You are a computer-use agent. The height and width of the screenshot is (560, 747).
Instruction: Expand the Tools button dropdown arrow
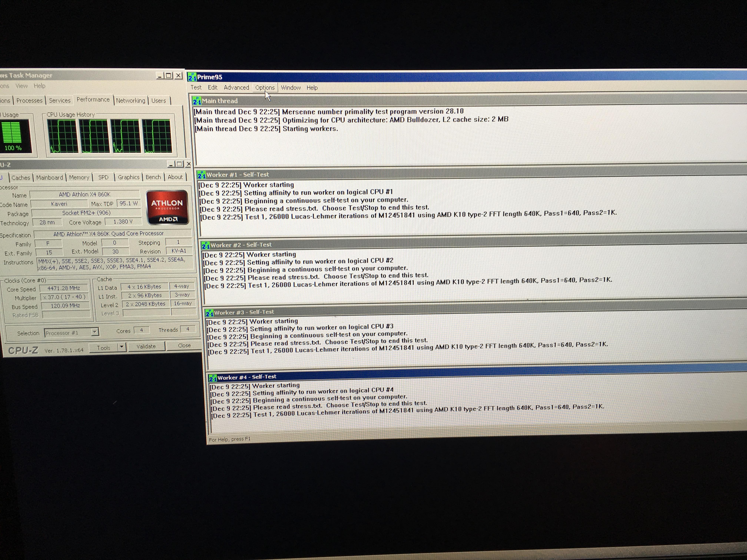tap(122, 347)
